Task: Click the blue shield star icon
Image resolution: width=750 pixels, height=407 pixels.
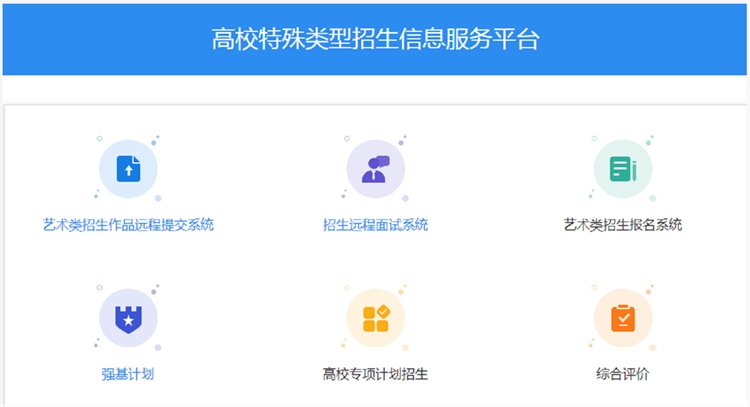Action: pos(128,318)
